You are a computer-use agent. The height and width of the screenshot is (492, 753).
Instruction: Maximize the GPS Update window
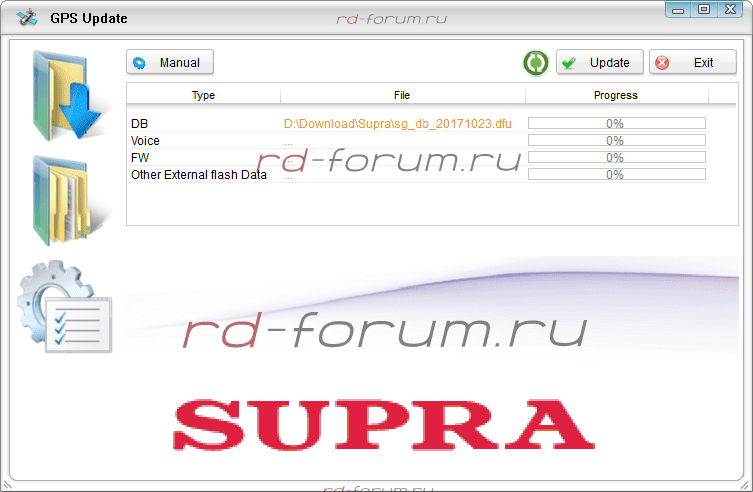[x=704, y=10]
